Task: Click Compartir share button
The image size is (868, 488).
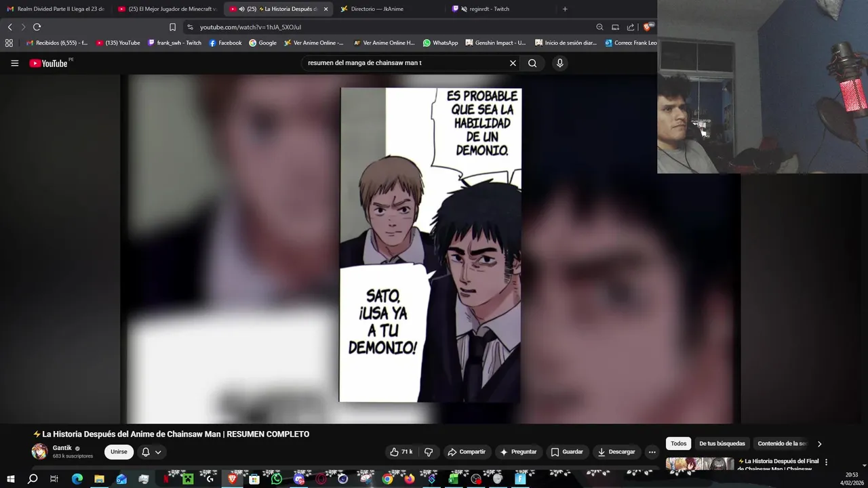Action: [x=466, y=452]
